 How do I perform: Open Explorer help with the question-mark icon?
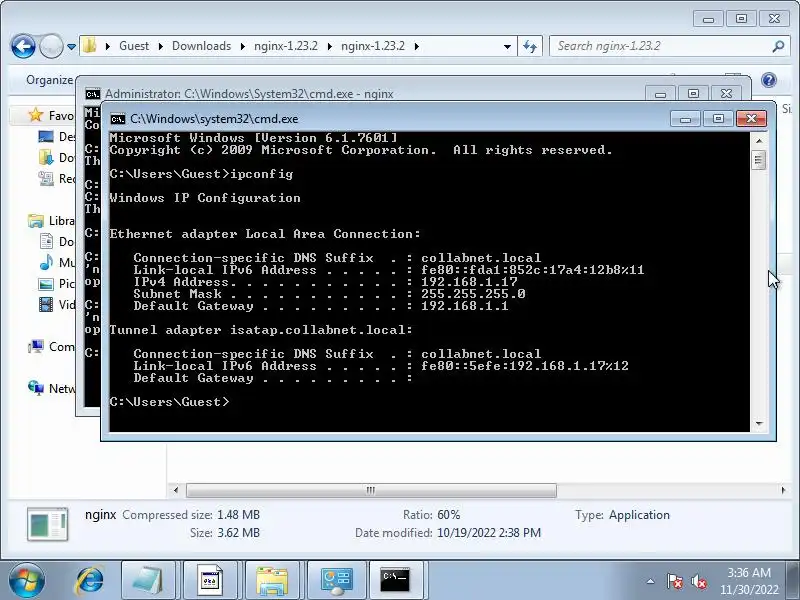coord(768,80)
